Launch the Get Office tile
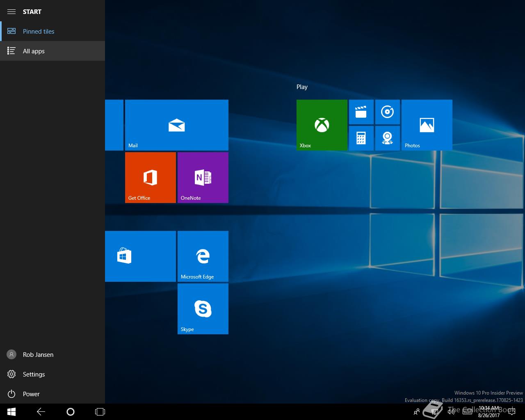 click(151, 178)
